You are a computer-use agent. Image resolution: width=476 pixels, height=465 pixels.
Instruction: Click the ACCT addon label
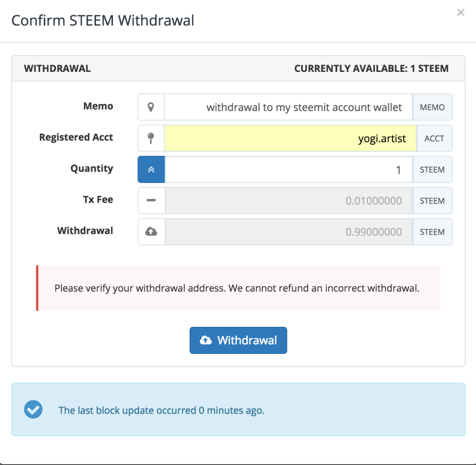coord(434,138)
